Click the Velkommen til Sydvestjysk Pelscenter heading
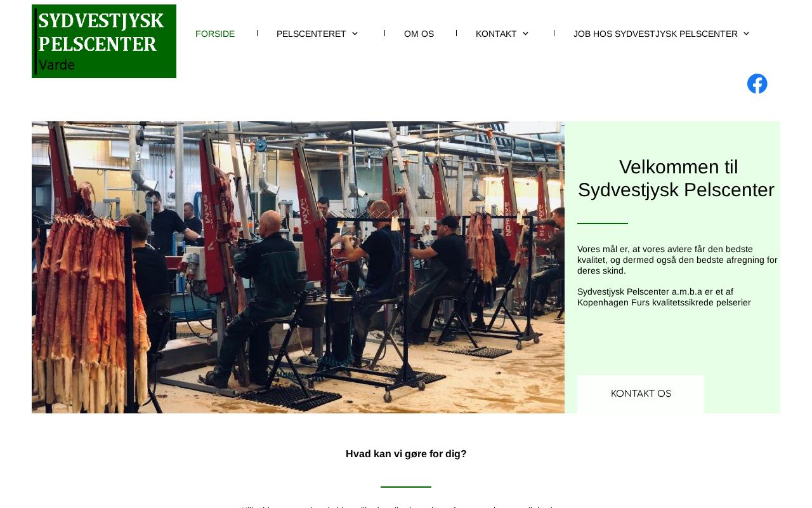 click(676, 178)
